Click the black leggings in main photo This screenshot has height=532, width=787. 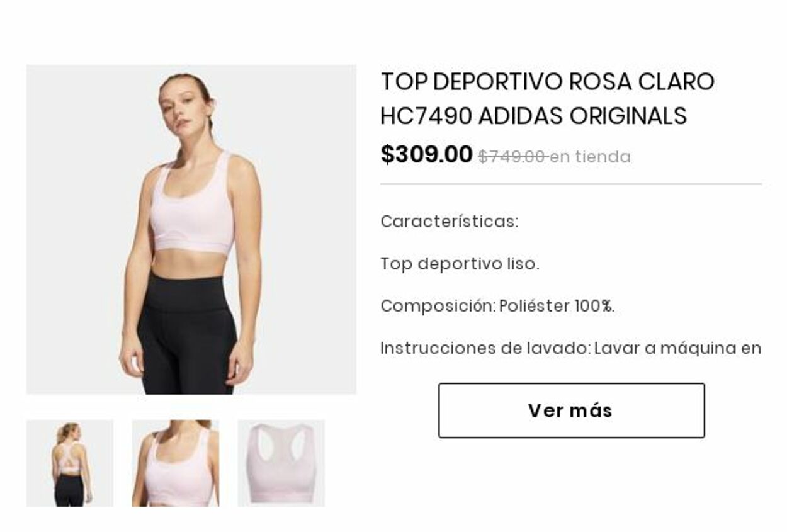187,334
